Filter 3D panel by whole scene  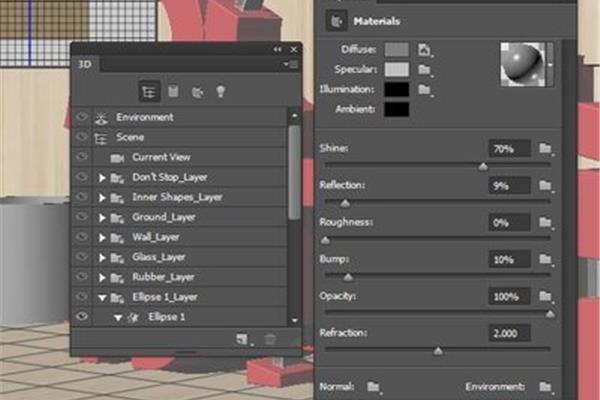pyautogui.click(x=149, y=91)
